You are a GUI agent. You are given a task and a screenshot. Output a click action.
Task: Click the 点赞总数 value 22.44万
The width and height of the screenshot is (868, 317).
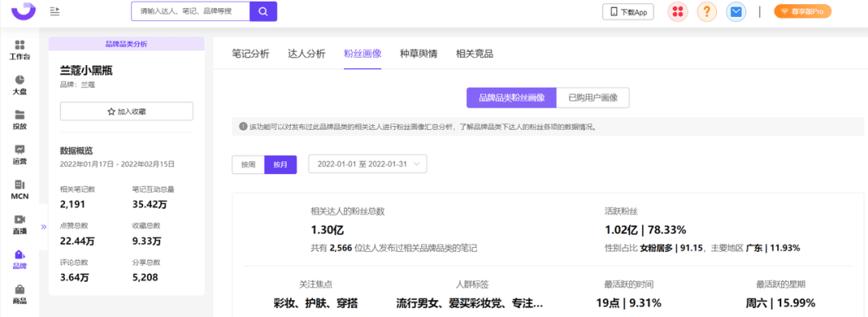[x=77, y=241]
